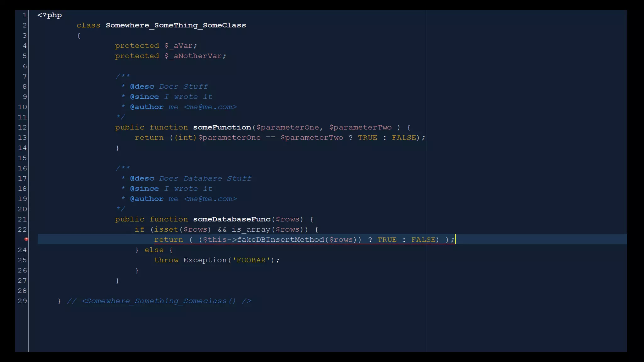The height and width of the screenshot is (362, 644).
Task: Click the $parameterTwo argument in function signature
Action: coord(360,127)
